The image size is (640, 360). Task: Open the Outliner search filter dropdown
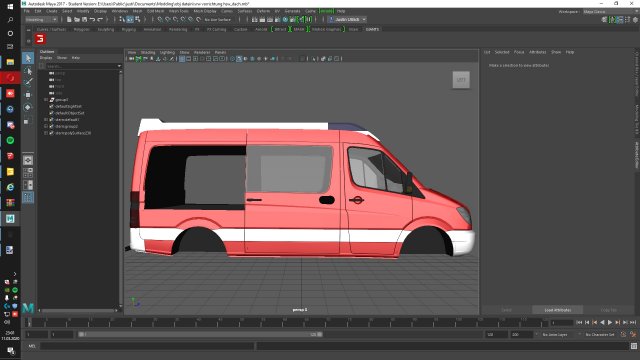tap(119, 66)
